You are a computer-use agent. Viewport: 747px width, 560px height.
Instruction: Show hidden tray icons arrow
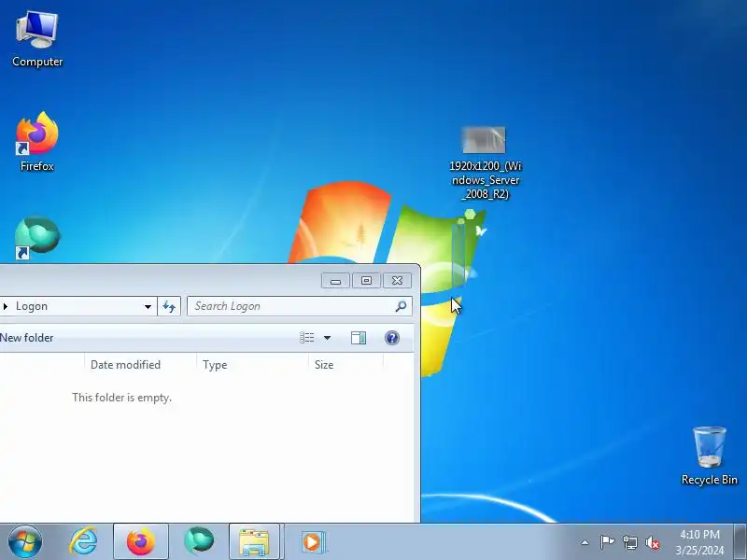coord(585,542)
